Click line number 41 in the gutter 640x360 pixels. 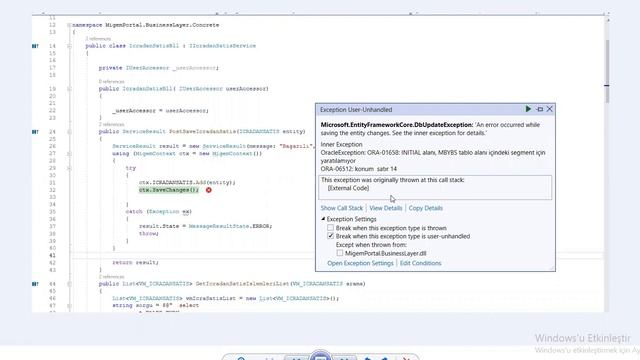[52, 256]
